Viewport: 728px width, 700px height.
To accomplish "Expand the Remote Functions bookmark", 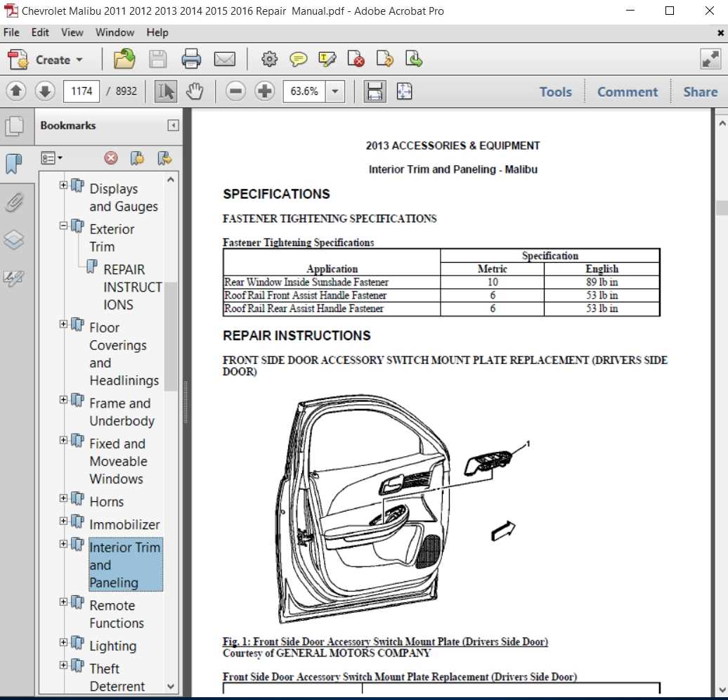I will tap(64, 602).
